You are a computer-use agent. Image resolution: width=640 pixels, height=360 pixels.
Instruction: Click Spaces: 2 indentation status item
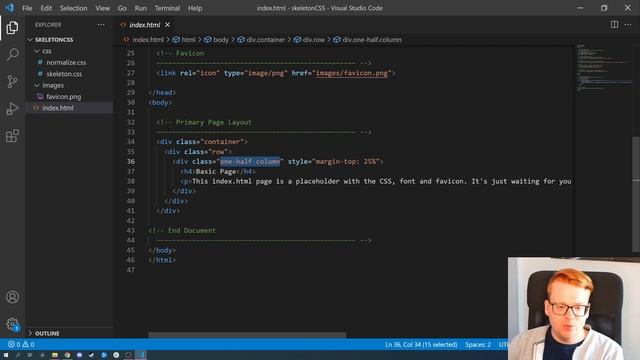pyautogui.click(x=478, y=344)
